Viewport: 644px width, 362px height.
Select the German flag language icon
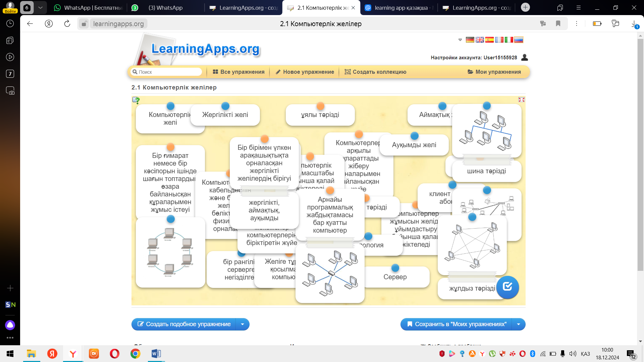[470, 40]
